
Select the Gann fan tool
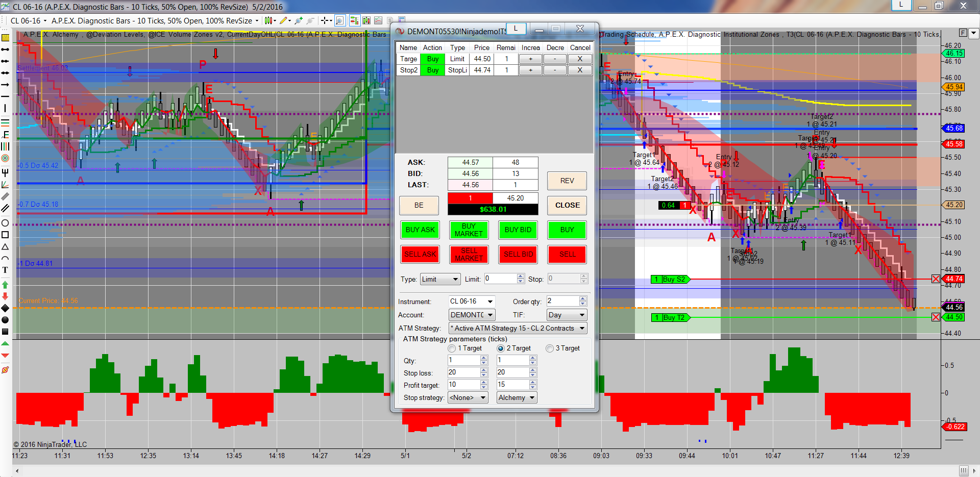click(x=5, y=185)
